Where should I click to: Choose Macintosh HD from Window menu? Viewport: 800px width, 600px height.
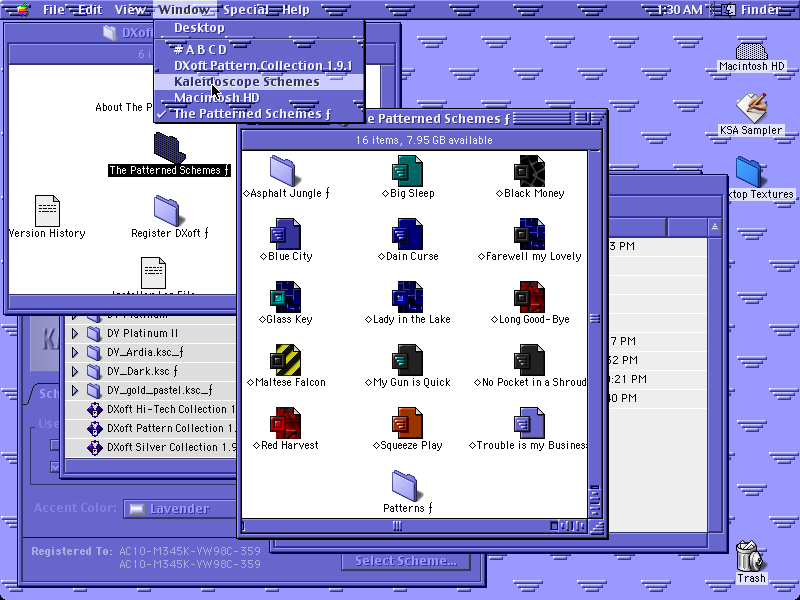click(x=259, y=98)
